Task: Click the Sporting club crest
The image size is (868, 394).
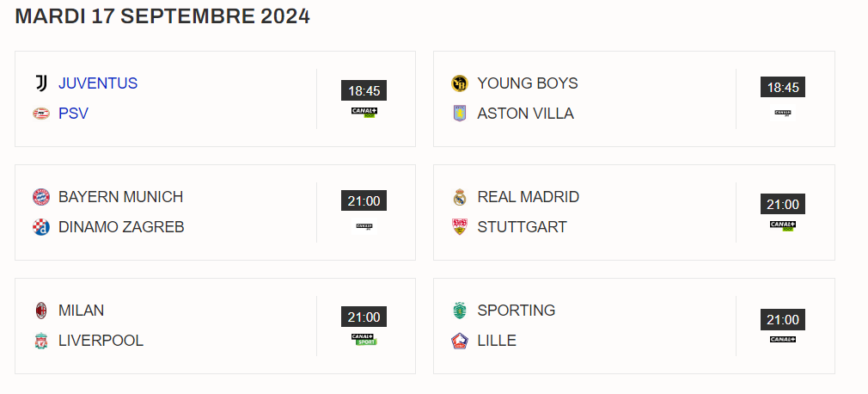Action: 460,311
